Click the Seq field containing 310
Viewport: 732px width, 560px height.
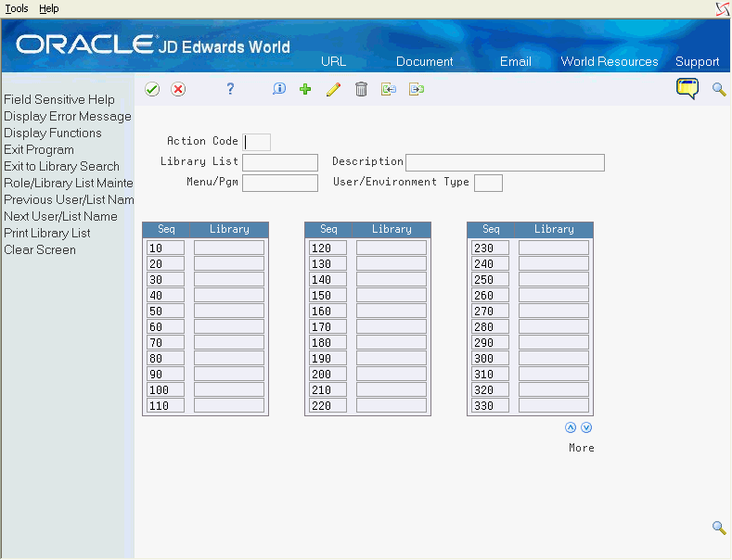point(490,374)
